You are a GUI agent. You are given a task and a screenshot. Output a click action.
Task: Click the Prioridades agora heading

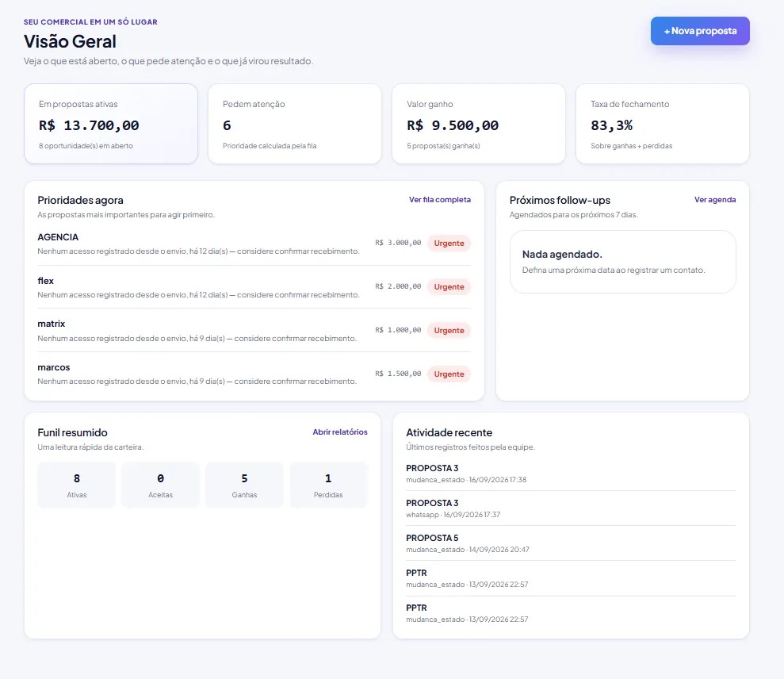pyautogui.click(x=81, y=200)
